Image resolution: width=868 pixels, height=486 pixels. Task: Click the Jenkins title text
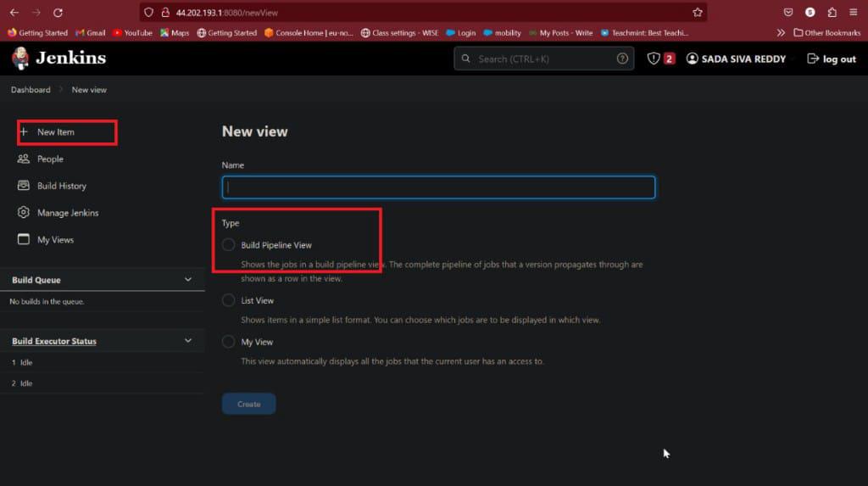(x=71, y=58)
